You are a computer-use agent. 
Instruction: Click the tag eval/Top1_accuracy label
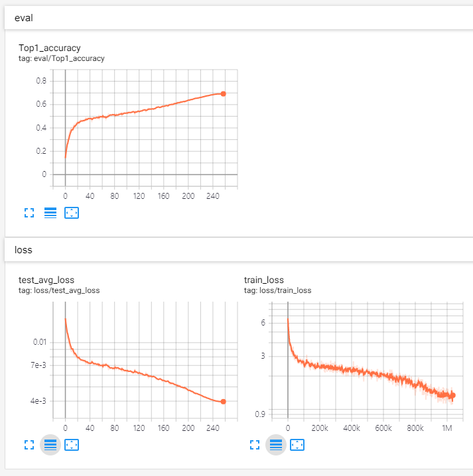pyautogui.click(x=62, y=58)
